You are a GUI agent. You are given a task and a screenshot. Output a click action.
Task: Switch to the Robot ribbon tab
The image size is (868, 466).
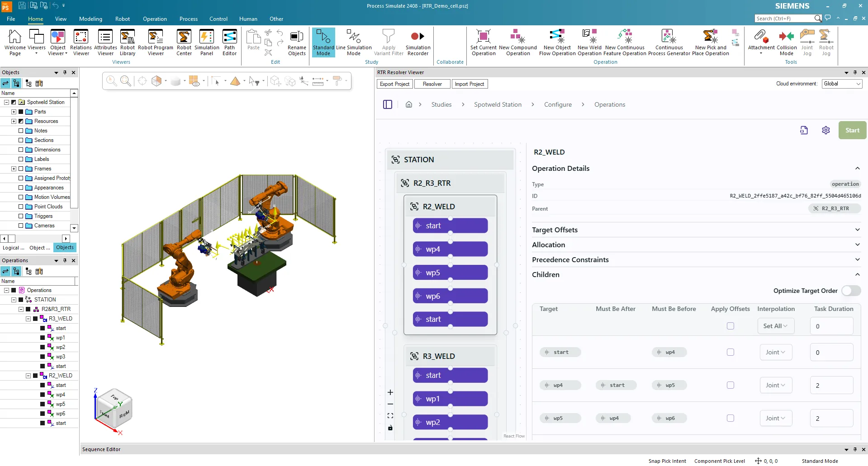click(123, 19)
